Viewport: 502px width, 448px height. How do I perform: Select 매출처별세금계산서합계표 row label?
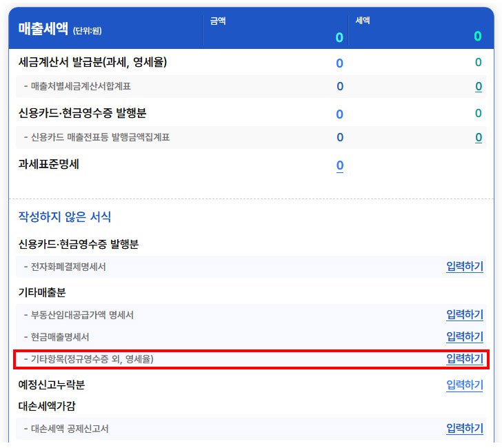pyautogui.click(x=81, y=86)
